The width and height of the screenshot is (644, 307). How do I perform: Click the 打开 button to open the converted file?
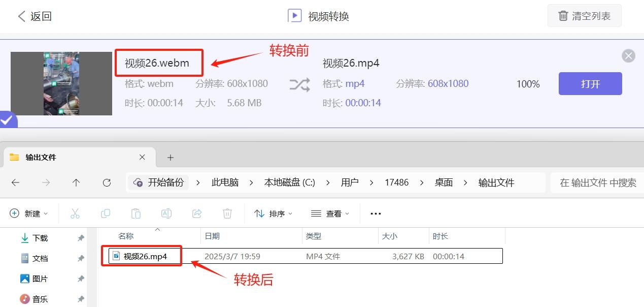tap(590, 84)
